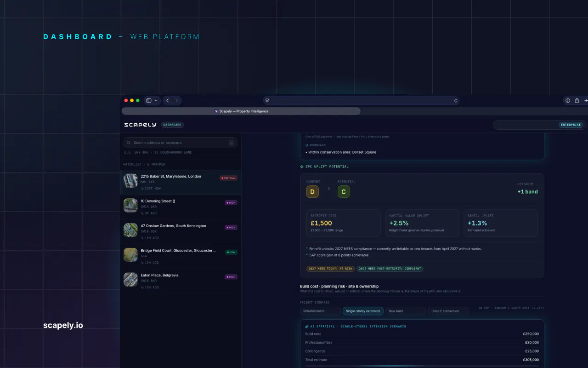This screenshot has width=588, height=368.
Task: Select 10 Downing Street watchlist entry
Action: pos(181,207)
